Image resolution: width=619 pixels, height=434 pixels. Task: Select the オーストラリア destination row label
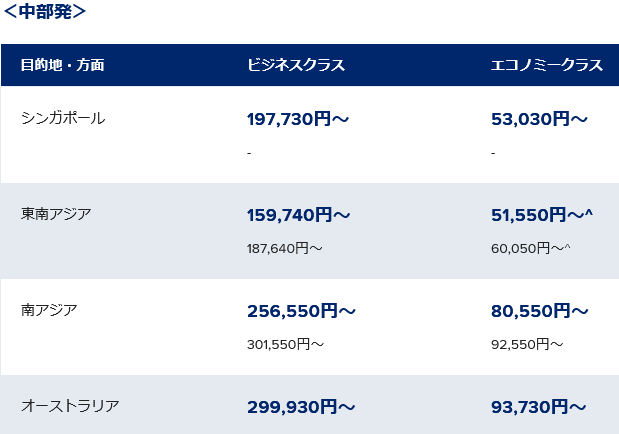[70, 405]
